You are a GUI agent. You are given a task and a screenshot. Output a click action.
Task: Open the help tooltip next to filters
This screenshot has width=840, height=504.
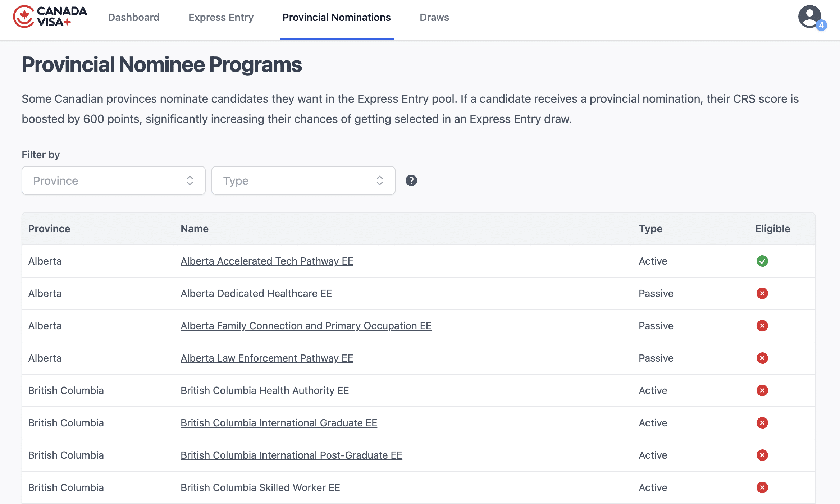point(411,180)
